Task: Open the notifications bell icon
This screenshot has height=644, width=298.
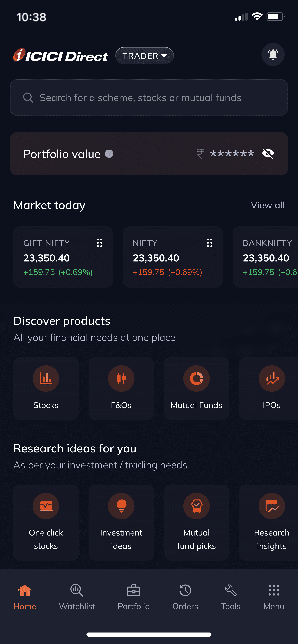Action: 273,55
